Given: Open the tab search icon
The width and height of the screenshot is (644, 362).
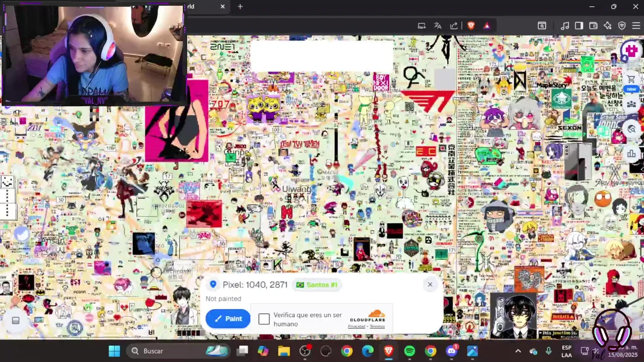Looking at the screenshot, I should [542, 26].
